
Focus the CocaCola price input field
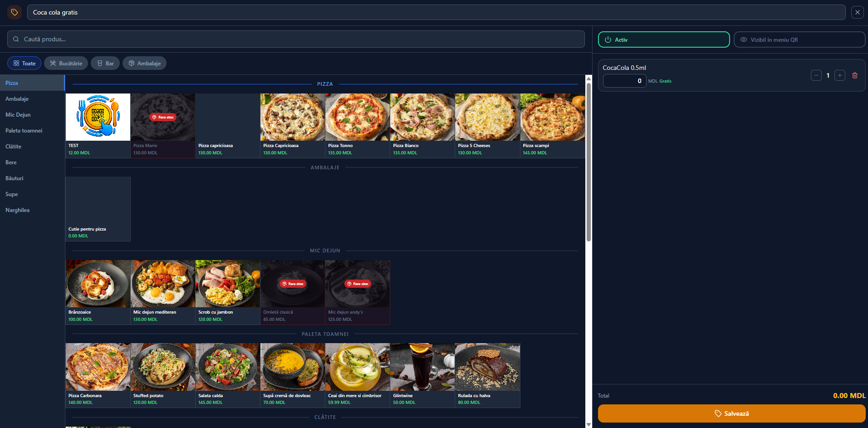pyautogui.click(x=624, y=81)
